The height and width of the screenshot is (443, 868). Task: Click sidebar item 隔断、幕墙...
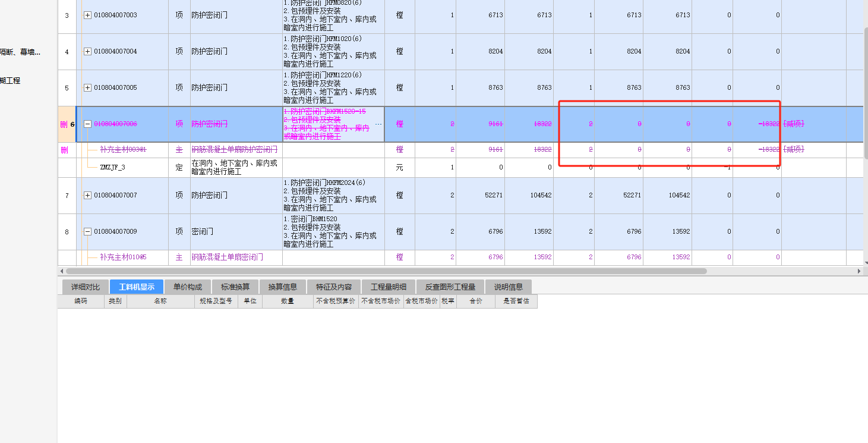click(x=20, y=52)
